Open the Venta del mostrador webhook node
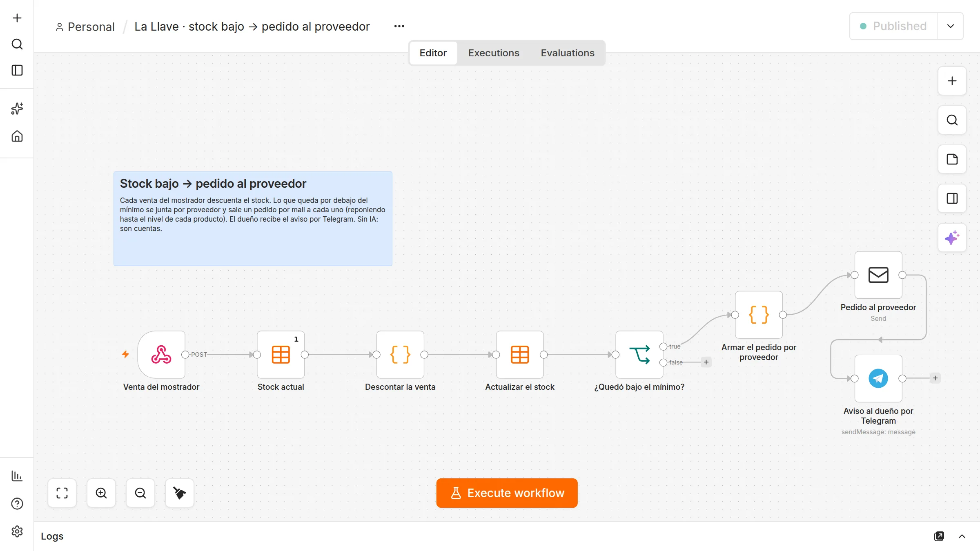980x551 pixels. click(161, 354)
